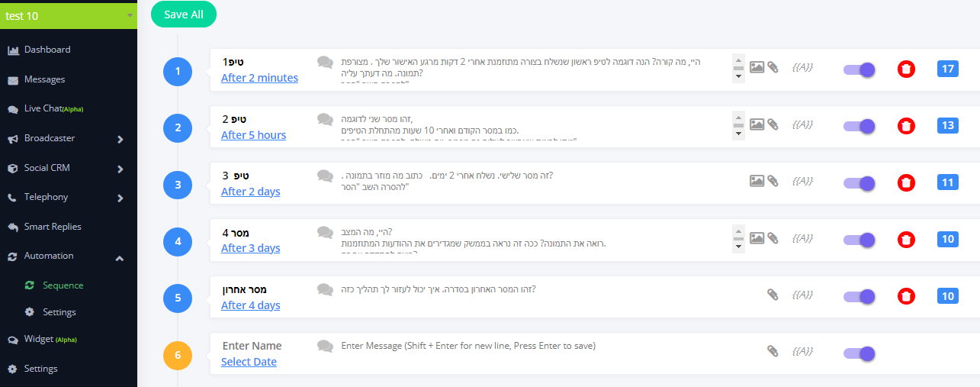Delete sequence message 1 with red trash icon
The width and height of the screenshot is (980, 387).
point(905,69)
